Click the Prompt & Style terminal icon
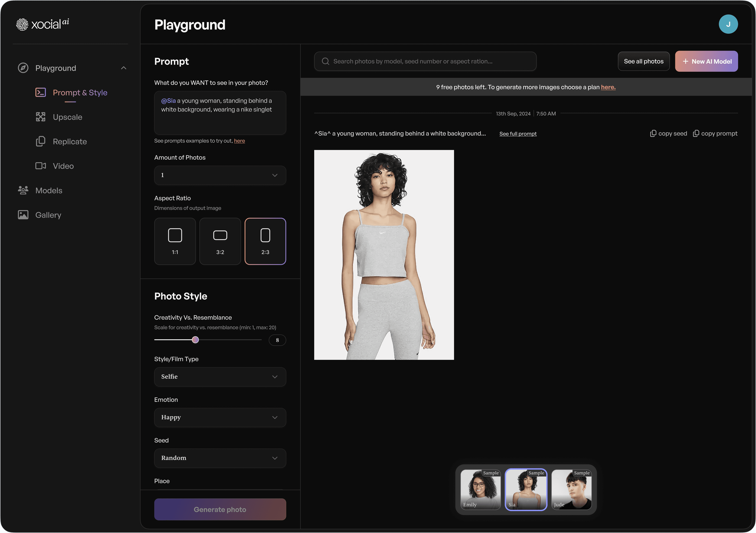 pos(41,92)
